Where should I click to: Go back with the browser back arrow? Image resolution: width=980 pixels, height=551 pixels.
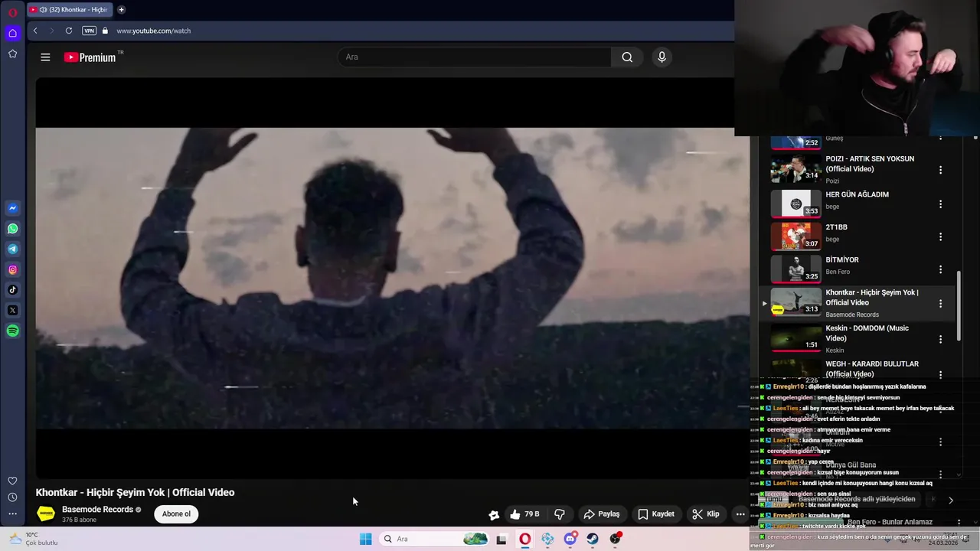35,31
